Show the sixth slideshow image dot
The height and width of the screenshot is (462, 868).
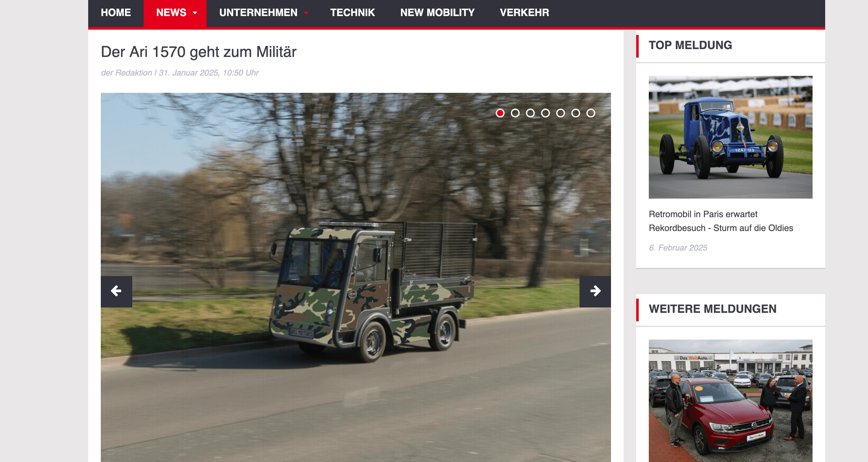[575, 113]
